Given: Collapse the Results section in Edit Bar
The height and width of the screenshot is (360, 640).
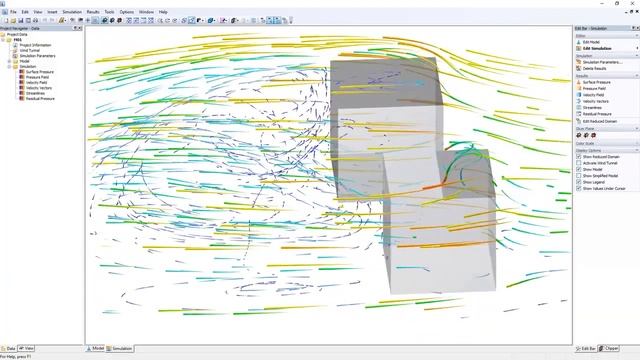Looking at the screenshot, I should click(x=637, y=76).
